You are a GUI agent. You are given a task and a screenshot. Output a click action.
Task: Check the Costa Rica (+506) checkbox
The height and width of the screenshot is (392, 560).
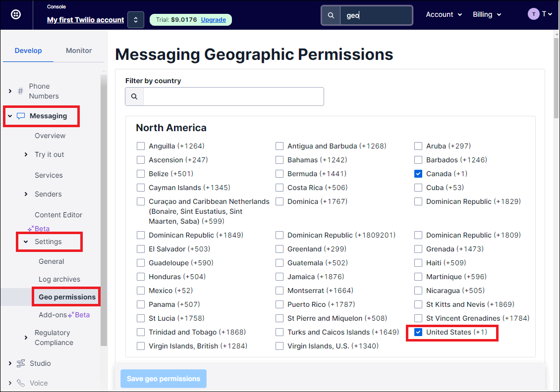tap(280, 188)
